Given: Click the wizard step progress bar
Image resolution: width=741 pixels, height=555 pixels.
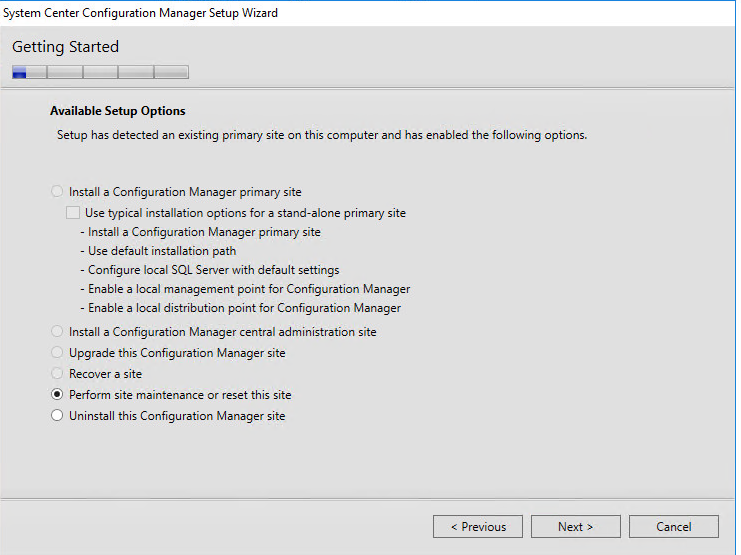Looking at the screenshot, I should tap(101, 72).
